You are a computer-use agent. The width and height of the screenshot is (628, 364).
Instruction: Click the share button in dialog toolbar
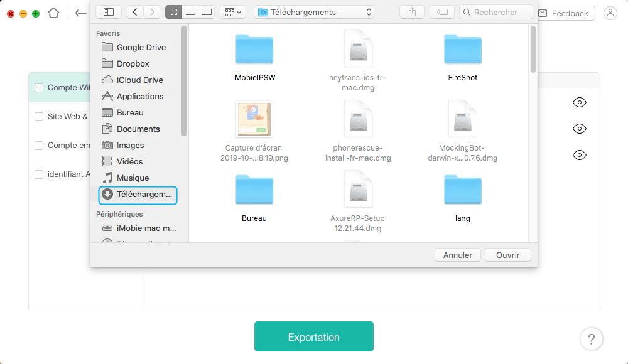412,12
